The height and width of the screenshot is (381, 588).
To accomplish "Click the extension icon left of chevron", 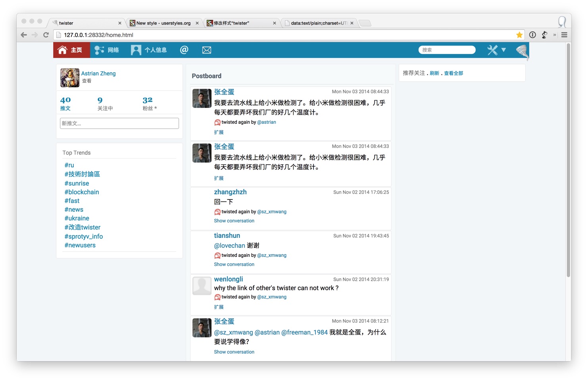I will pyautogui.click(x=544, y=35).
